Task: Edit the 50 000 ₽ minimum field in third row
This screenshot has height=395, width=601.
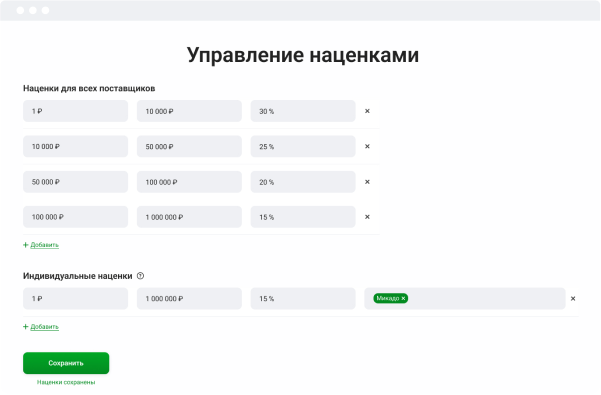Action: click(76, 182)
